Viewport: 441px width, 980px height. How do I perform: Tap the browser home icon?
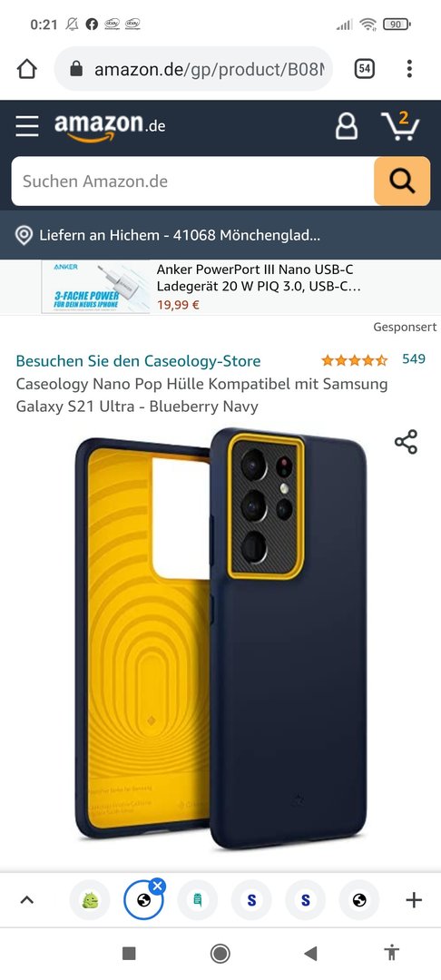[27, 69]
